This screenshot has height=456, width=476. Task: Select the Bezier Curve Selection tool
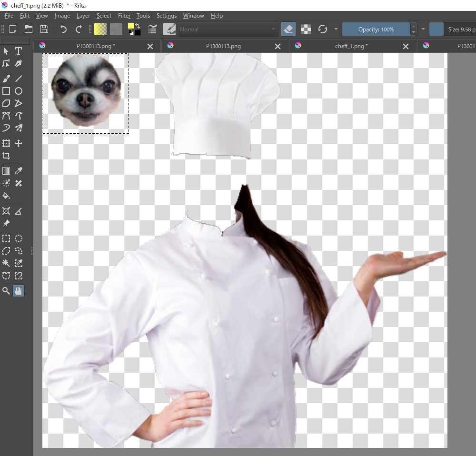[6, 276]
